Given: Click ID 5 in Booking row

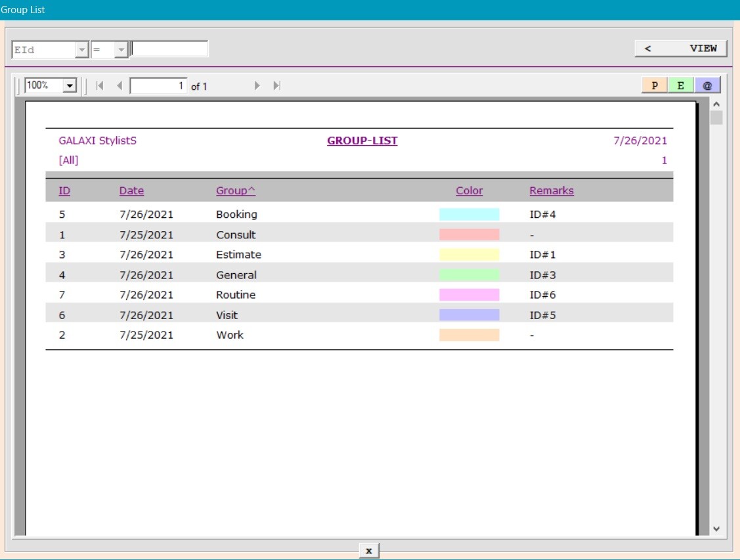Looking at the screenshot, I should click(62, 214).
